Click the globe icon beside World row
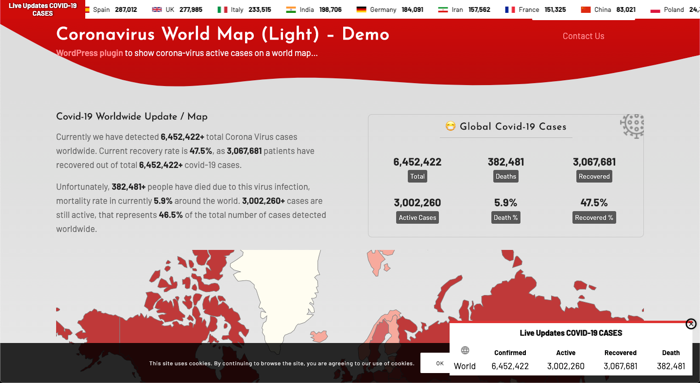700x383 pixels. tap(465, 350)
